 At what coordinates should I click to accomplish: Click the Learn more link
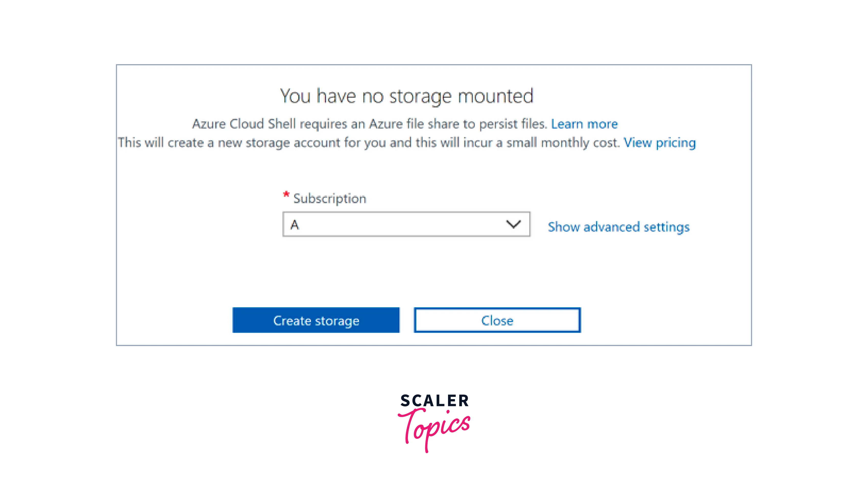click(584, 124)
